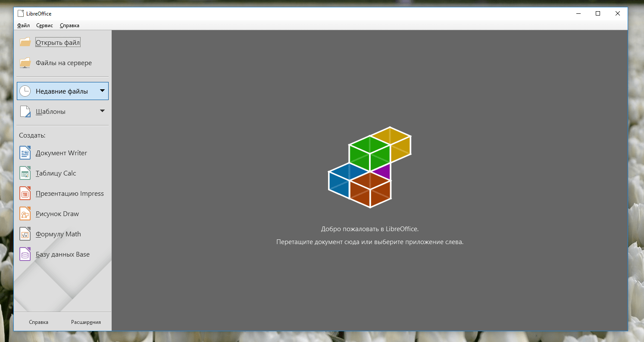Image resolution: width=644 pixels, height=342 pixels.
Task: Expand the Шаблоны dropdown arrow
Action: [102, 111]
